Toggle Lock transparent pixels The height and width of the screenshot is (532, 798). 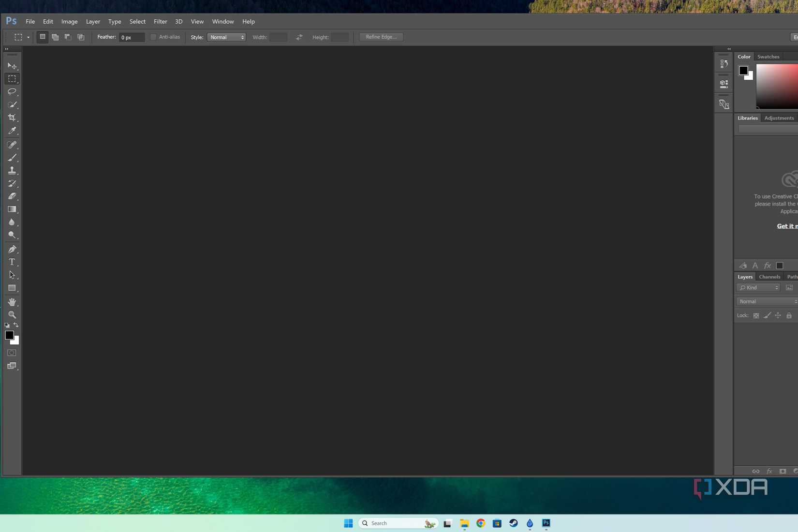click(756, 316)
